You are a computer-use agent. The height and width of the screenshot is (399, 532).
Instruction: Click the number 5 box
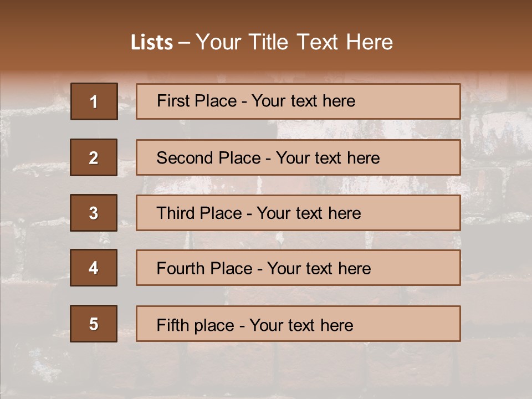[x=94, y=324]
